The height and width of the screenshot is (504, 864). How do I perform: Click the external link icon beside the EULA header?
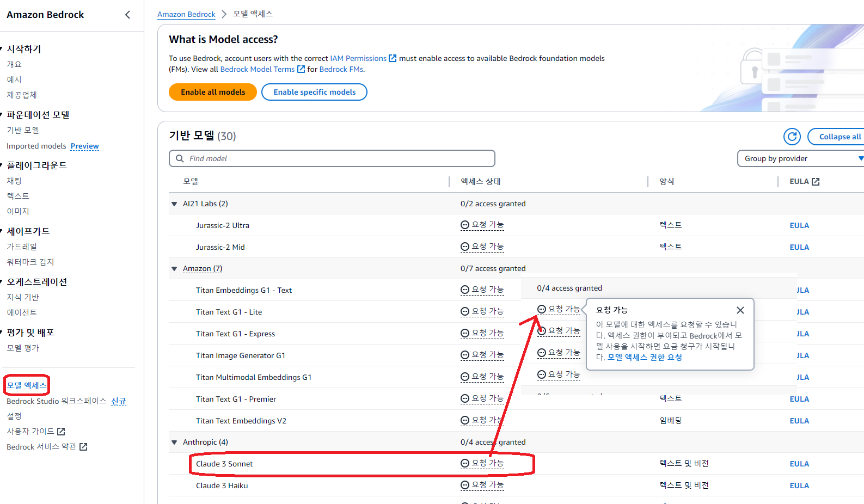pyautogui.click(x=816, y=182)
